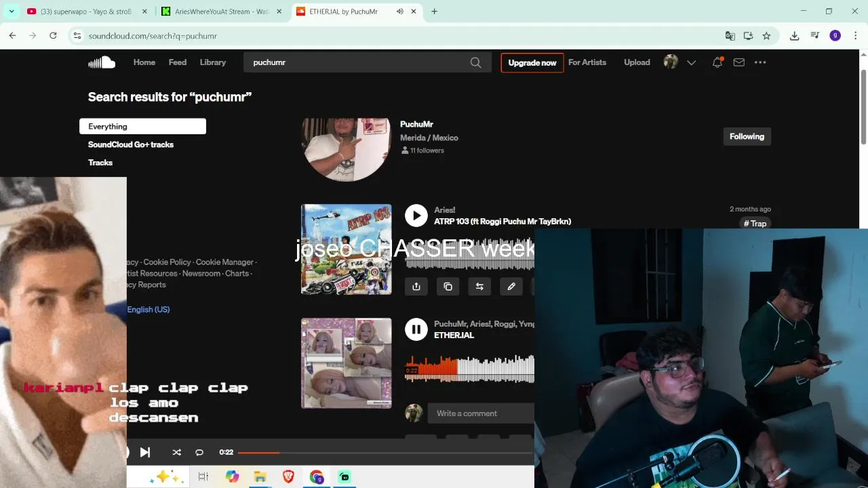This screenshot has height=488, width=868.
Task: Expand the tab search dropdown
Action: [x=12, y=12]
